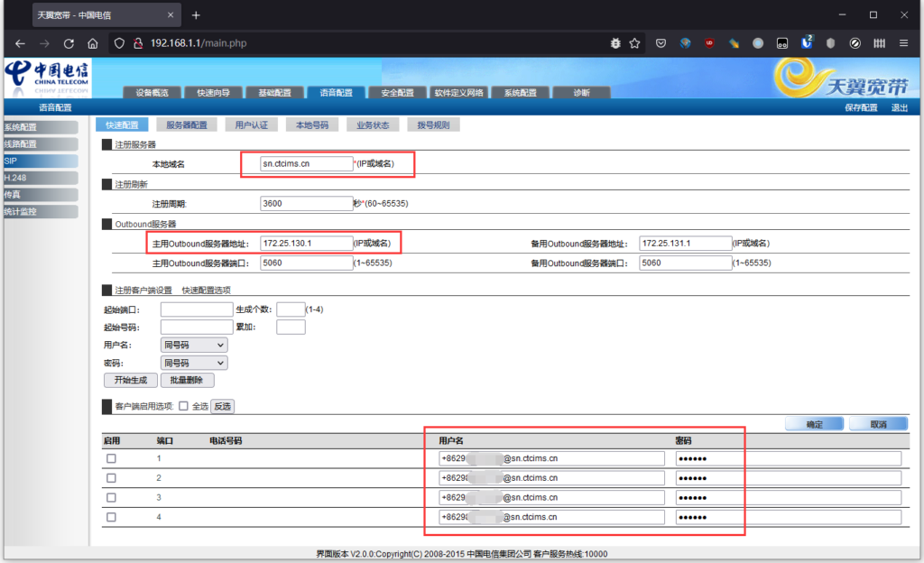The width and height of the screenshot is (924, 563).
Task: Open the 软件定义网络 tab
Action: coord(458,92)
